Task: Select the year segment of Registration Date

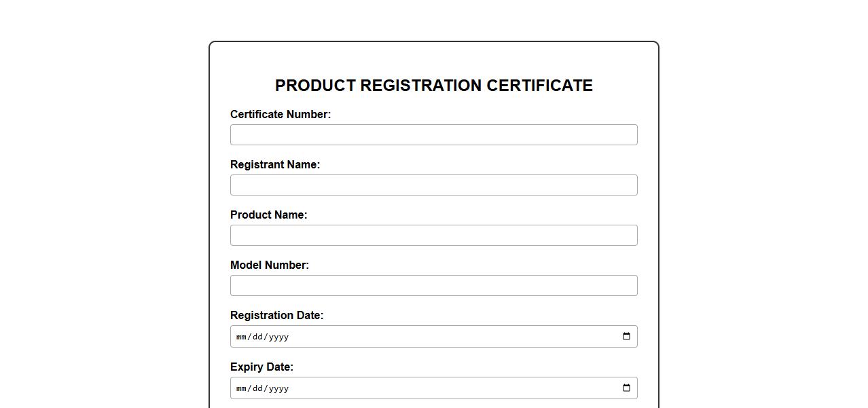Action: [278, 337]
